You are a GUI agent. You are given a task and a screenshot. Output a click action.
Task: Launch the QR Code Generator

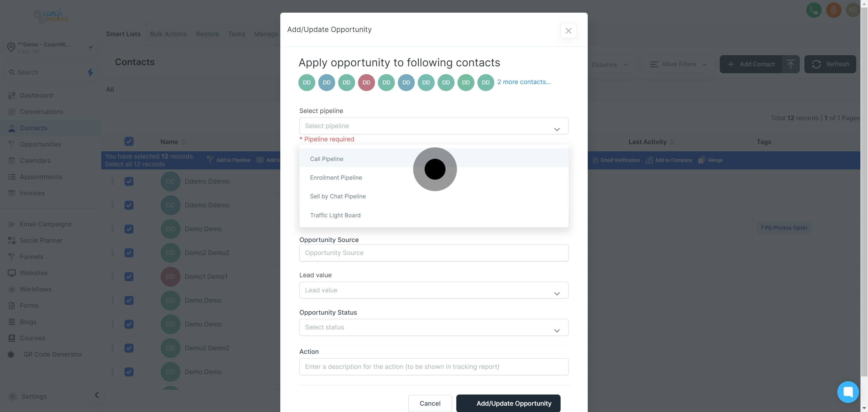pyautogui.click(x=53, y=354)
